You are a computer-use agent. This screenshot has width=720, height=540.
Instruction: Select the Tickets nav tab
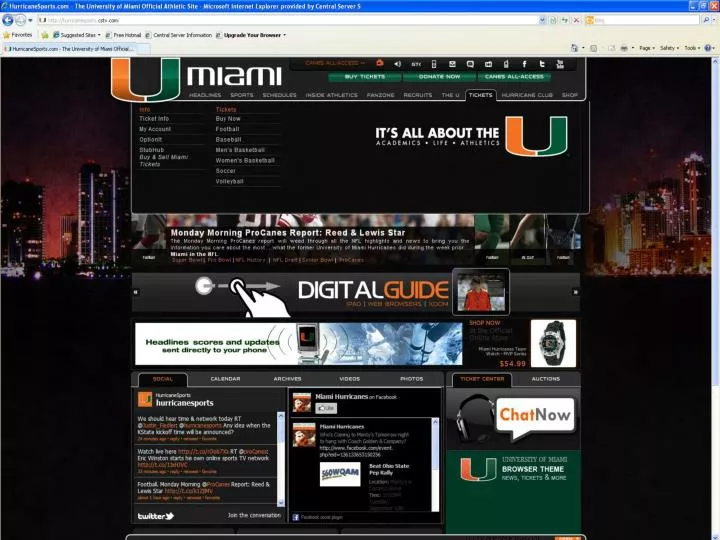(x=480, y=95)
